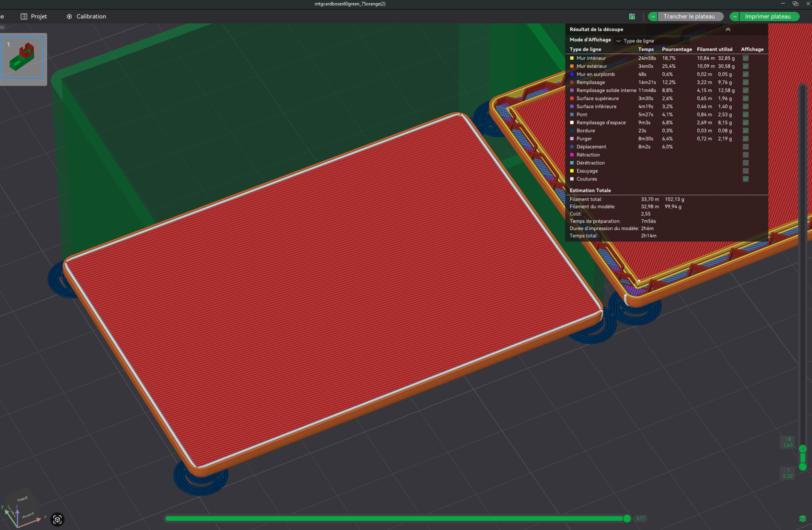The height and width of the screenshot is (530, 812).
Task: Click the horizontal move progress slider handle
Action: pos(627,518)
